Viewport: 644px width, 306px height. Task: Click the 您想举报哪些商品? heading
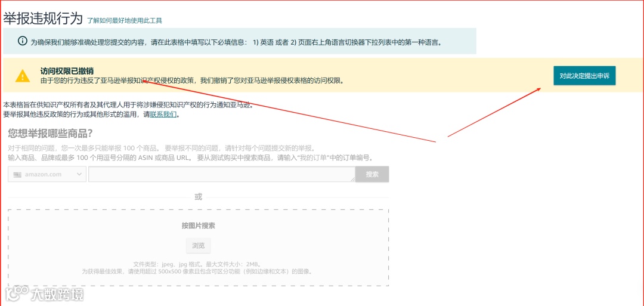click(x=50, y=134)
